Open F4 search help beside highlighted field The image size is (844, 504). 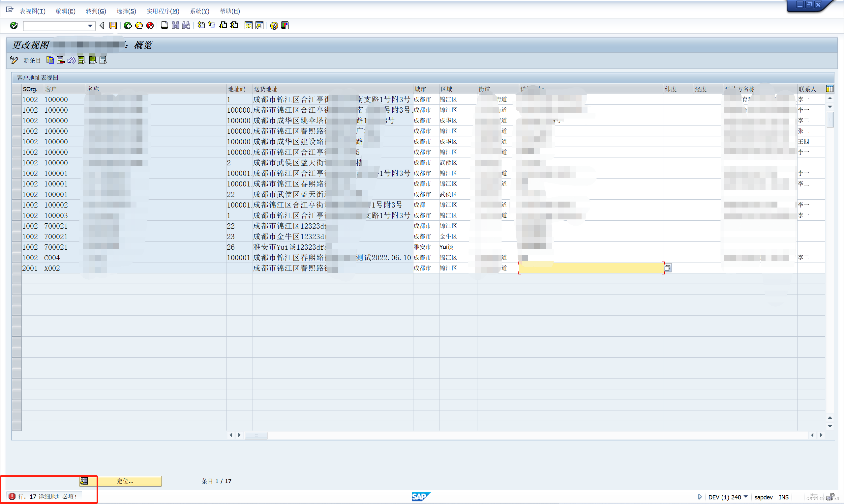(x=668, y=268)
